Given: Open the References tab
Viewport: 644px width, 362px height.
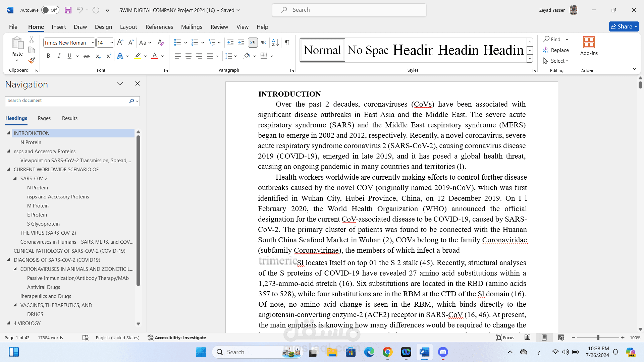Looking at the screenshot, I should (159, 27).
